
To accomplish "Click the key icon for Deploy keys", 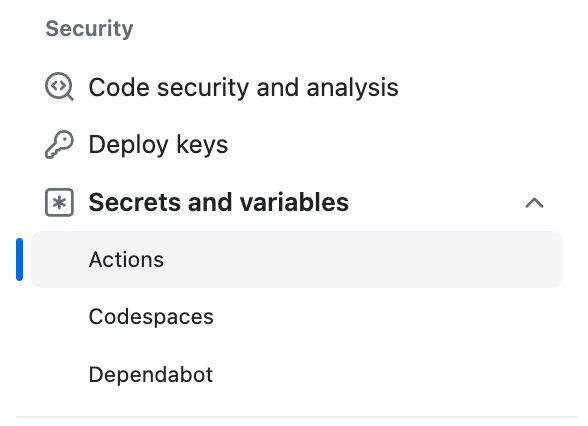I will point(59,144).
